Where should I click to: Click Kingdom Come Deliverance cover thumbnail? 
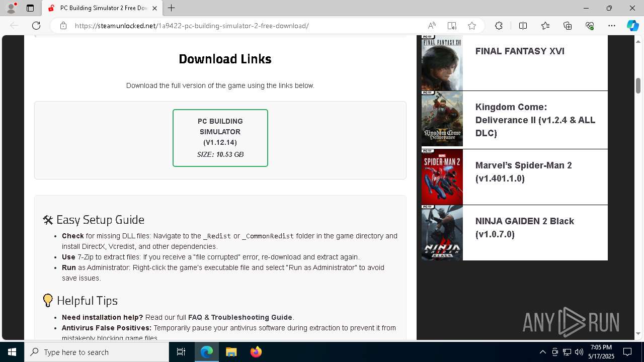coord(442,119)
